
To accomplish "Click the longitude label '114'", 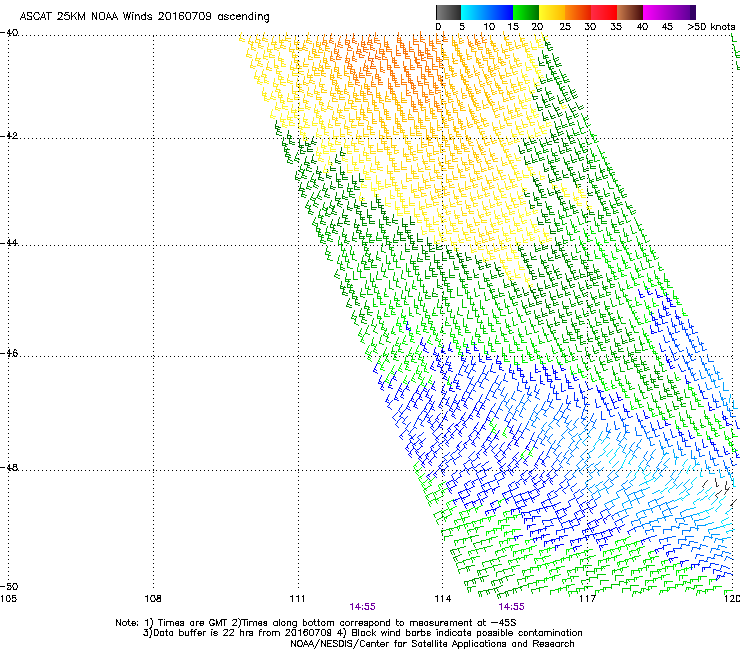I will tap(442, 599).
